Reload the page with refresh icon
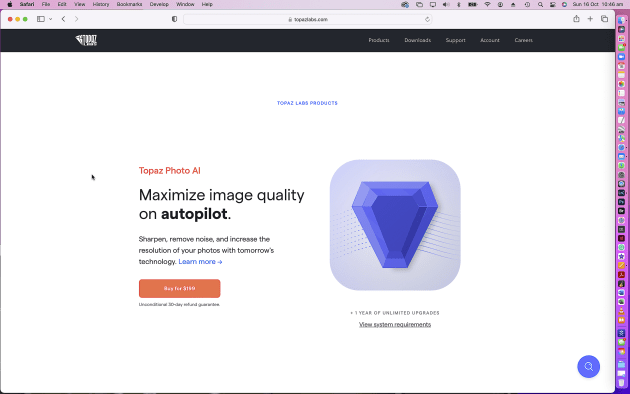Viewport: 630px width, 394px height. (x=427, y=19)
